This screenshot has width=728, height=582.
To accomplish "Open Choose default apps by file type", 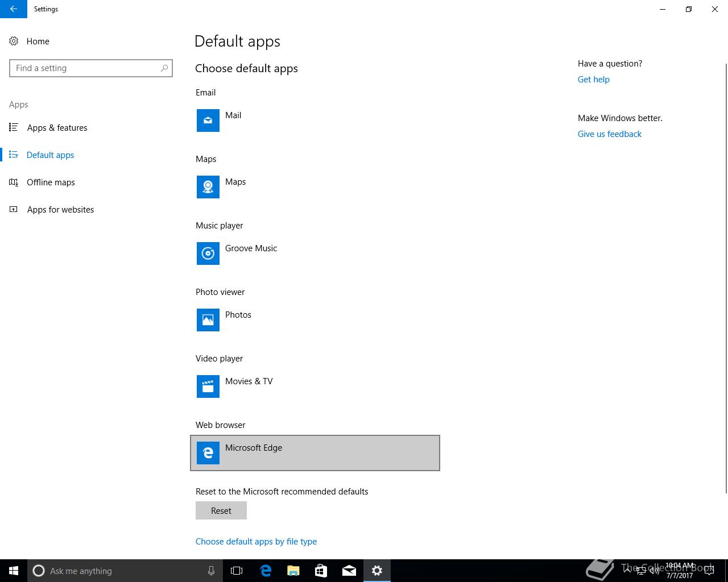I will click(x=256, y=542).
